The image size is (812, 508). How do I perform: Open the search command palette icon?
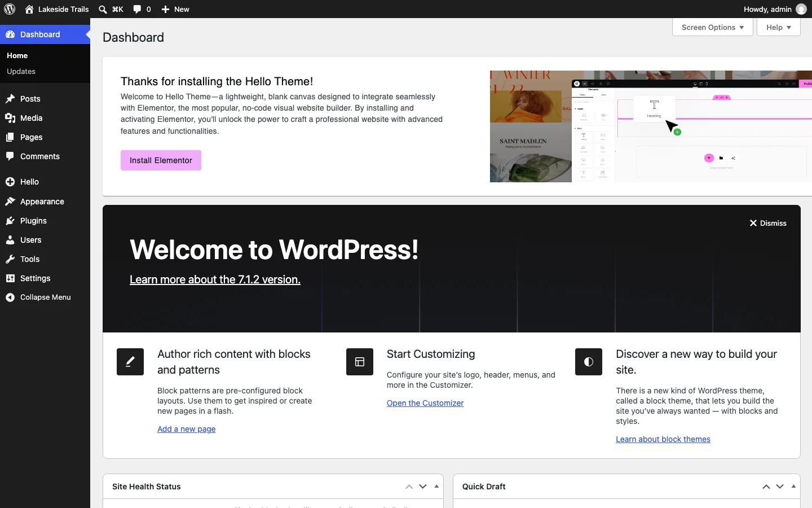[x=103, y=9]
